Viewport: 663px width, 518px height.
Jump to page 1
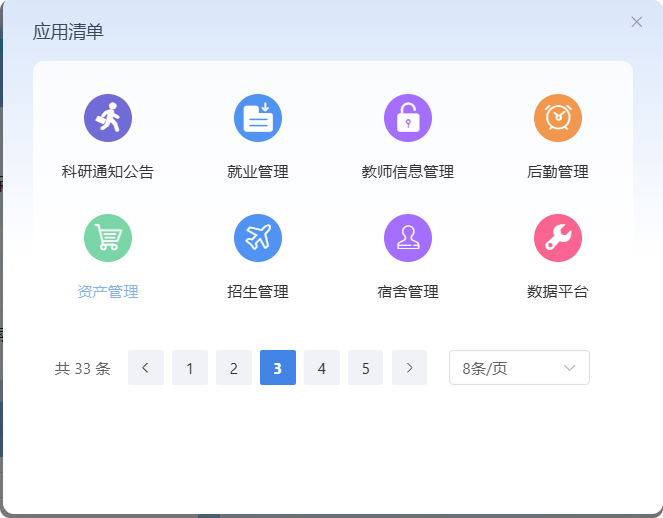tap(190, 368)
